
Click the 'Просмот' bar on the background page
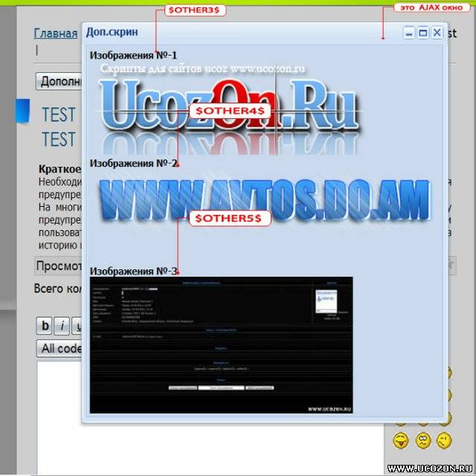pyautogui.click(x=58, y=266)
